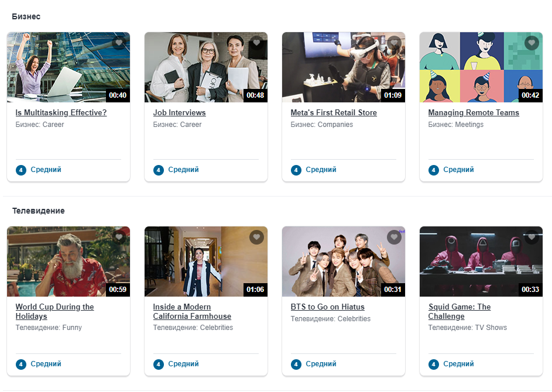Click Средний label on Multitasking card
552x392 pixels.
(x=46, y=170)
